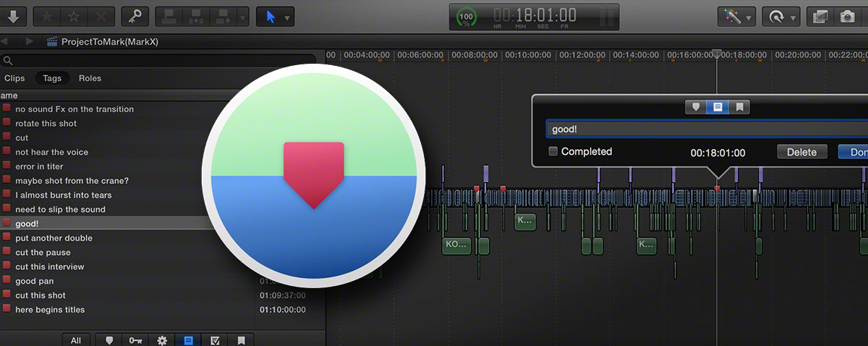Click the All filter button
Image resolution: width=868 pixels, height=346 pixels.
(76, 339)
